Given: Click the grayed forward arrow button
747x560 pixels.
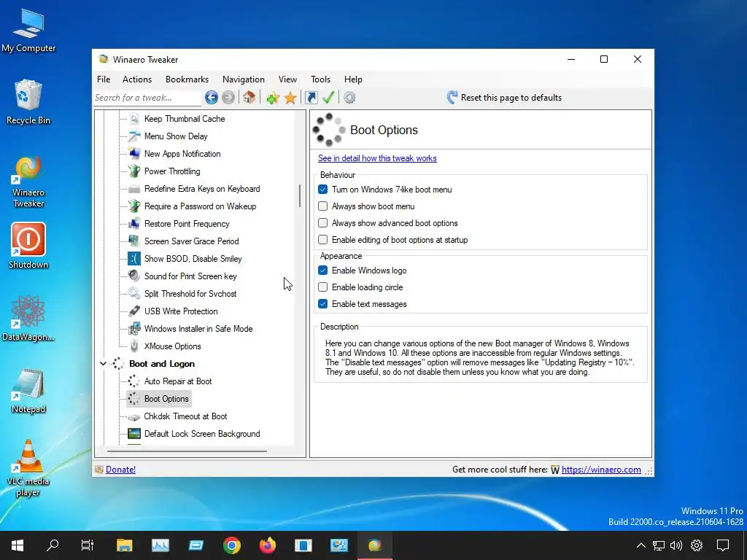Looking at the screenshot, I should (x=228, y=98).
